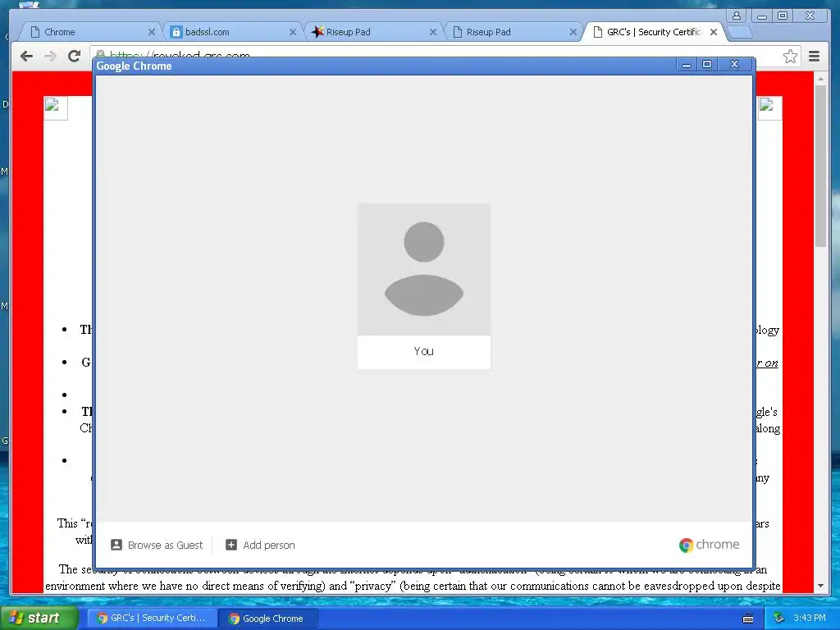
Task: Activate Google Chrome taskbar button
Action: point(269,619)
